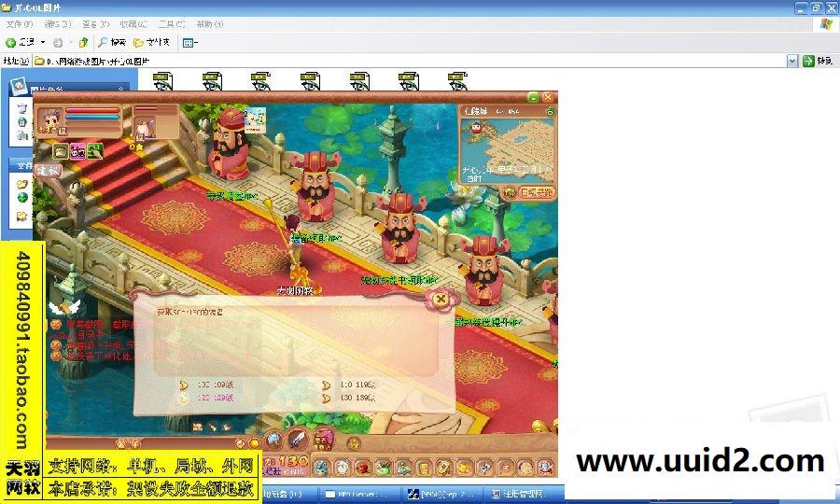Open the 文件(F) menu in Explorer
This screenshot has height=504, width=840.
coord(20,24)
